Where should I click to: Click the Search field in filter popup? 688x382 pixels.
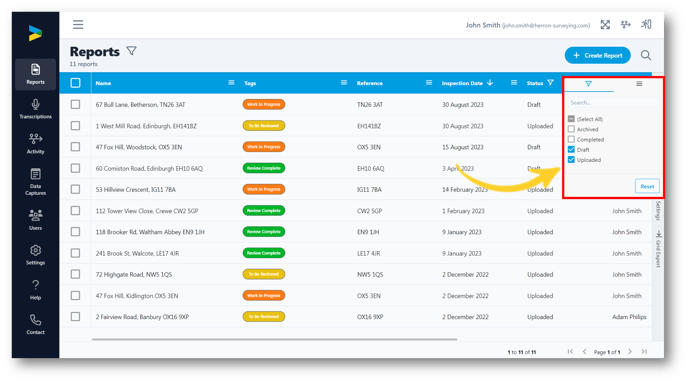coord(613,102)
